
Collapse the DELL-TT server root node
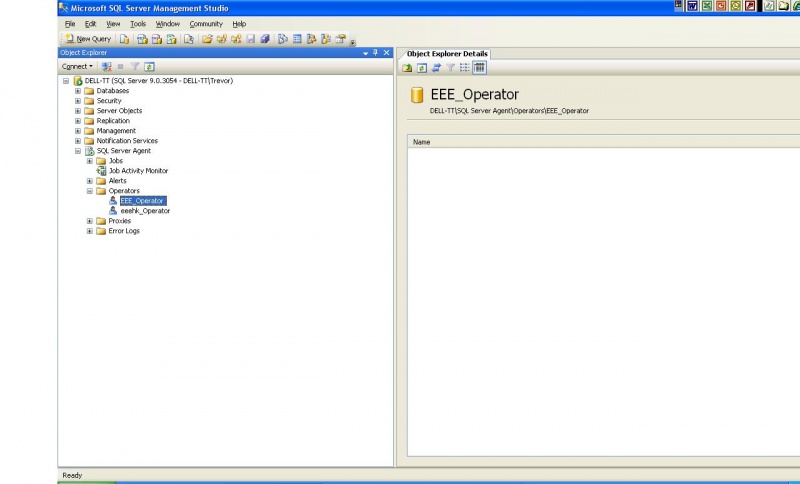click(x=66, y=81)
